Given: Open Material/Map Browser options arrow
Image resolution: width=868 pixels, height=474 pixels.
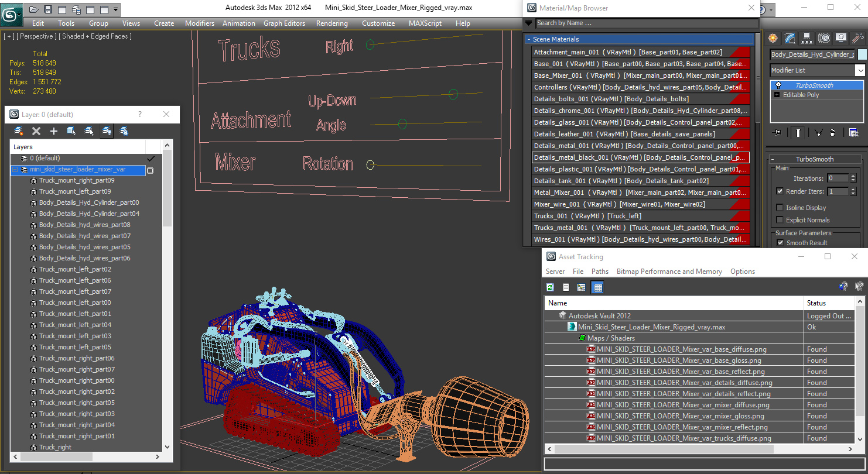Looking at the screenshot, I should (x=529, y=23).
